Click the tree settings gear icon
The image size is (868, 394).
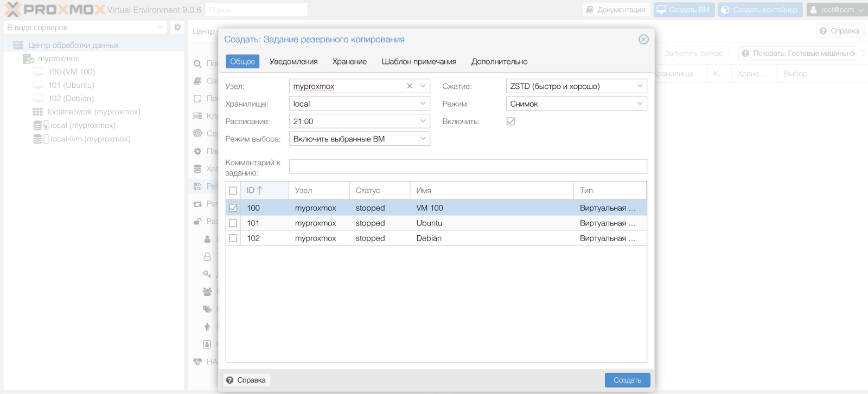point(177,27)
